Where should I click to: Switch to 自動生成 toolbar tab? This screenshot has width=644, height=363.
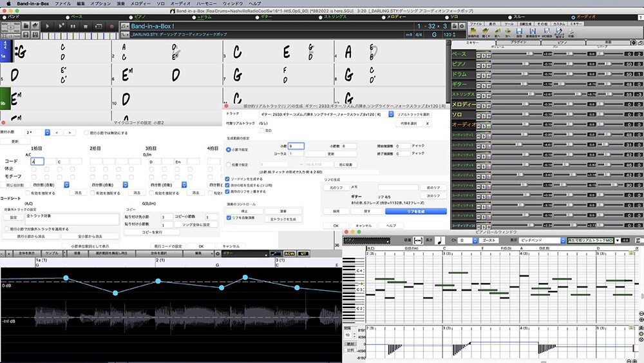[526, 24]
